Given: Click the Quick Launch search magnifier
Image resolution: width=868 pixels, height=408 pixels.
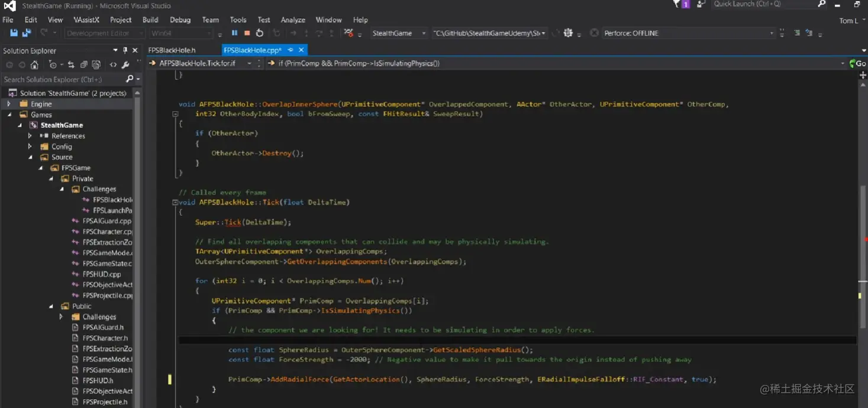Looking at the screenshot, I should tap(821, 4).
